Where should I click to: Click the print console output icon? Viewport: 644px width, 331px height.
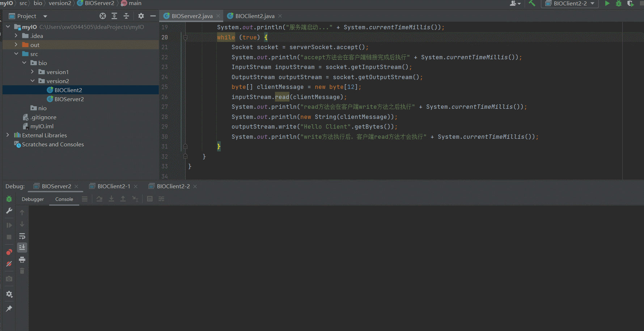pos(22,260)
